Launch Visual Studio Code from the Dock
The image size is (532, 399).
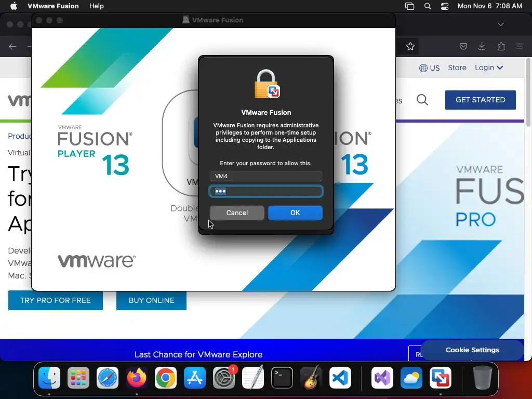click(340, 378)
